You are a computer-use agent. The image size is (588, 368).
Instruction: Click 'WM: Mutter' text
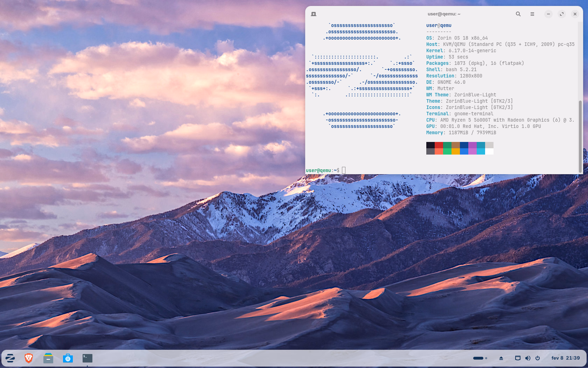pyautogui.click(x=440, y=89)
